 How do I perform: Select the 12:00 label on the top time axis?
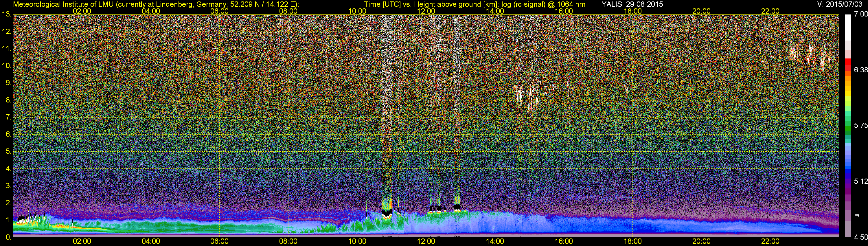pyautogui.click(x=426, y=11)
